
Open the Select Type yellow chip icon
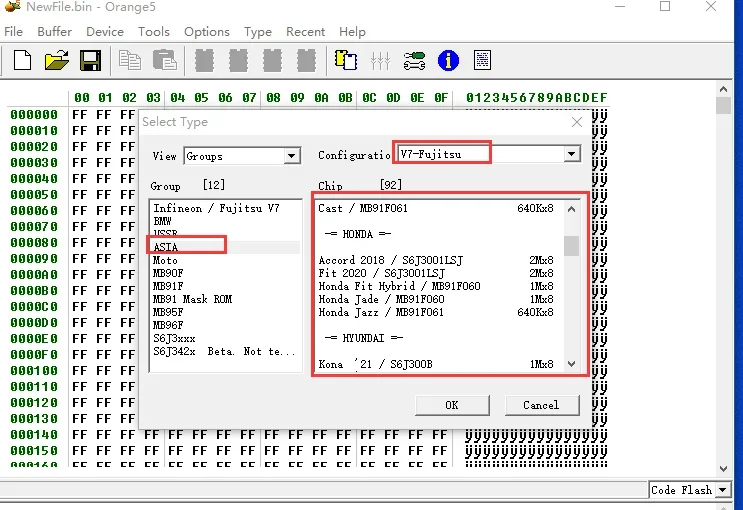click(346, 61)
